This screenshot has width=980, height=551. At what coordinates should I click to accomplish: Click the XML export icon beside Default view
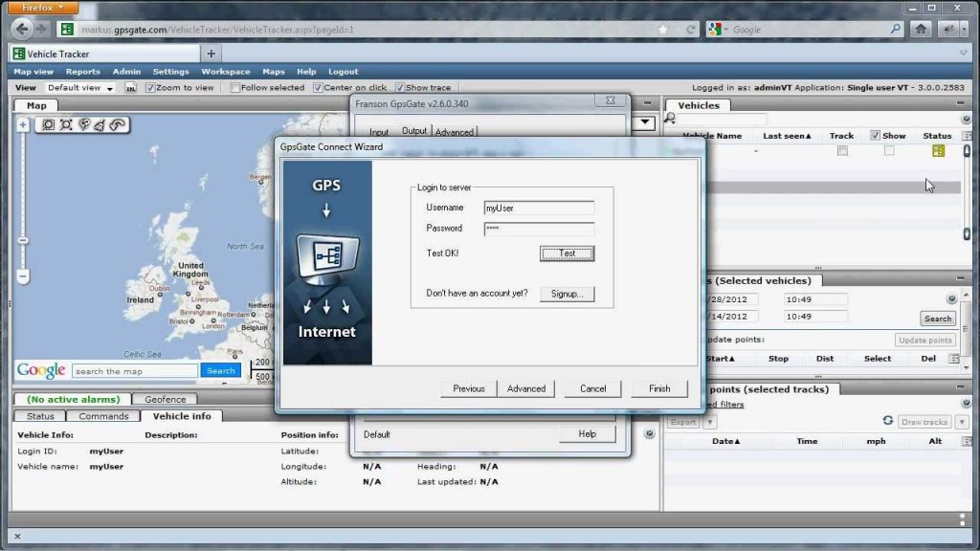tap(130, 88)
